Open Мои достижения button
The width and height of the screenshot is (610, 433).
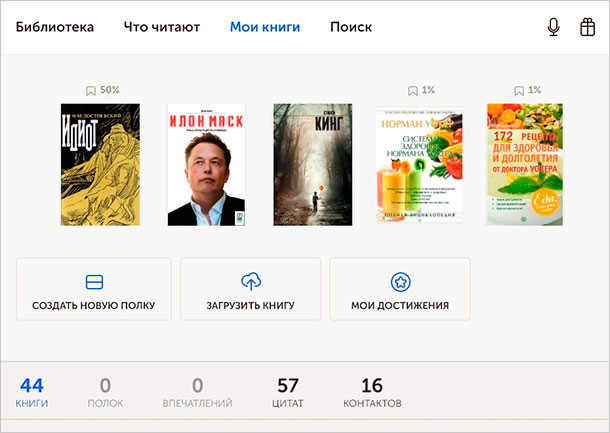[x=400, y=289]
